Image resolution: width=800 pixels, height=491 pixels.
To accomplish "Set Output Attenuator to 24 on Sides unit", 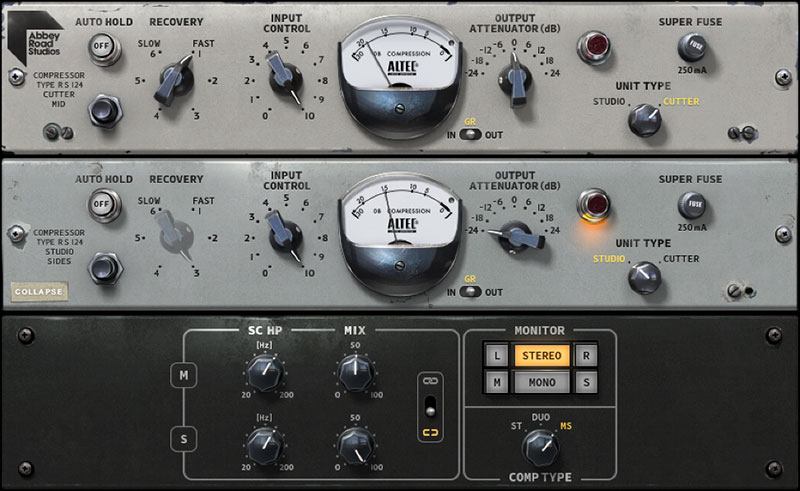I will (x=555, y=230).
